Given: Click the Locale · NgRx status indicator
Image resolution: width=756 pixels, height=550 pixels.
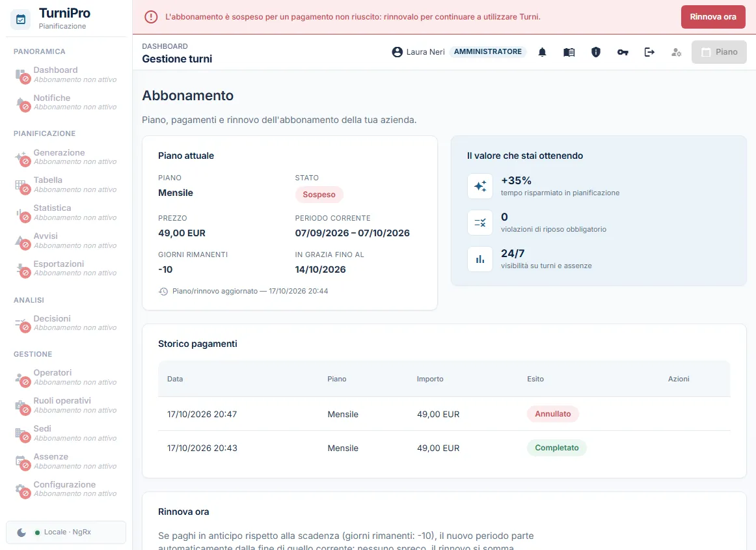Looking at the screenshot, I should [62, 532].
